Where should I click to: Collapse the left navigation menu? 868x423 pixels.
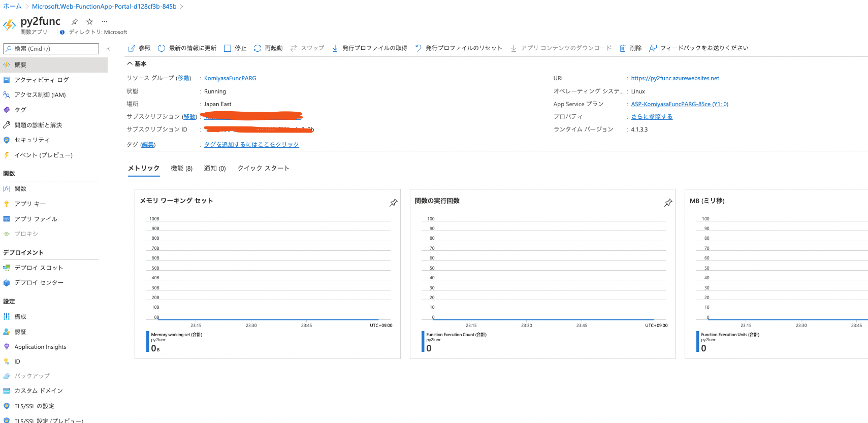pyautogui.click(x=108, y=49)
